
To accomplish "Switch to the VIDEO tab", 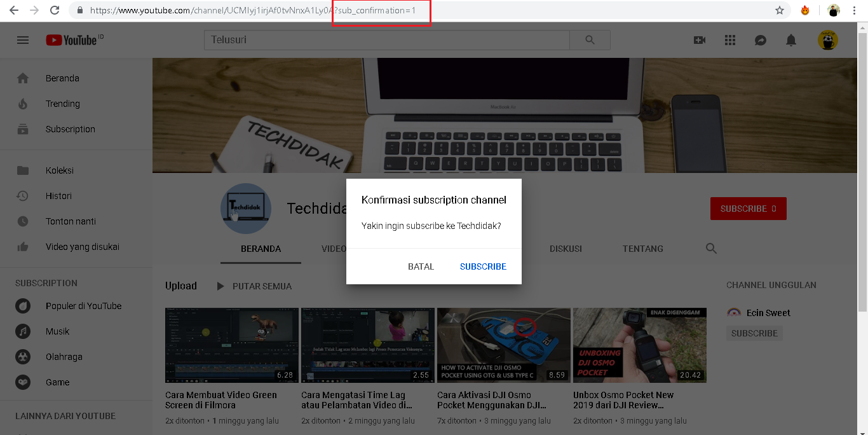I will pos(333,249).
